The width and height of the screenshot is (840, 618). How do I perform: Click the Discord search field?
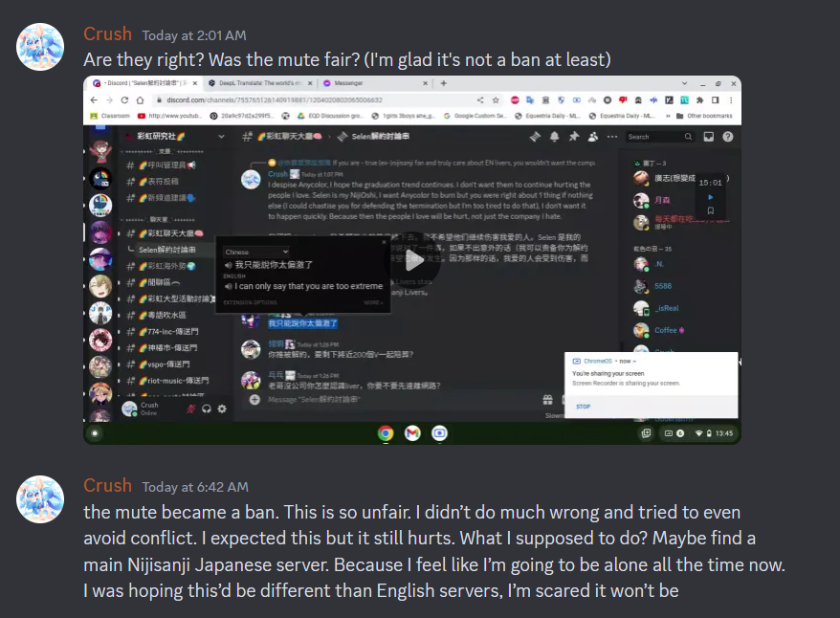(660, 137)
